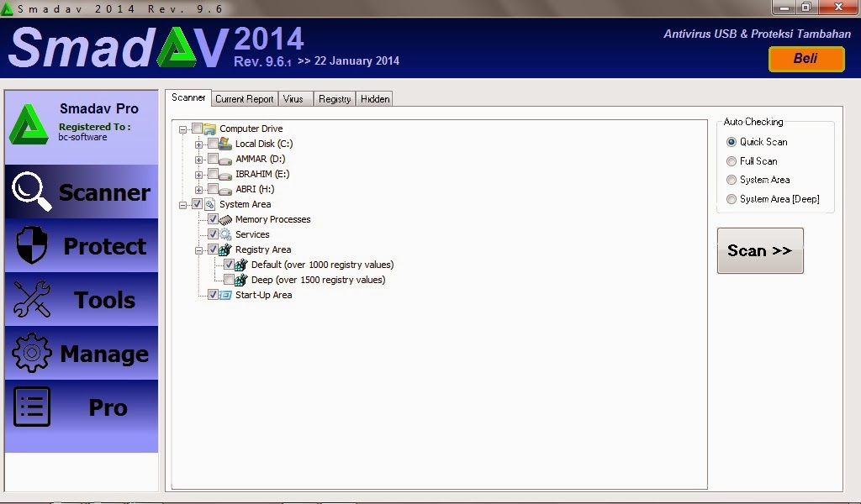Collapse the System Area tree node
Screen dimensions: 861x504
[184, 203]
